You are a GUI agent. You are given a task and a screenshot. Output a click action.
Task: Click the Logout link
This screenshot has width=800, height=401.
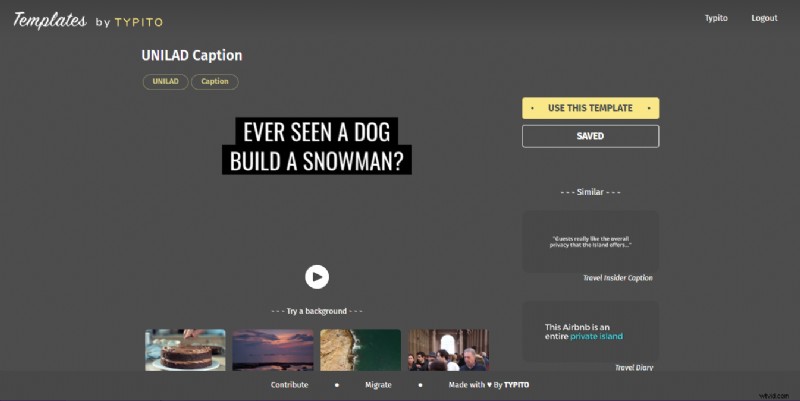click(764, 18)
